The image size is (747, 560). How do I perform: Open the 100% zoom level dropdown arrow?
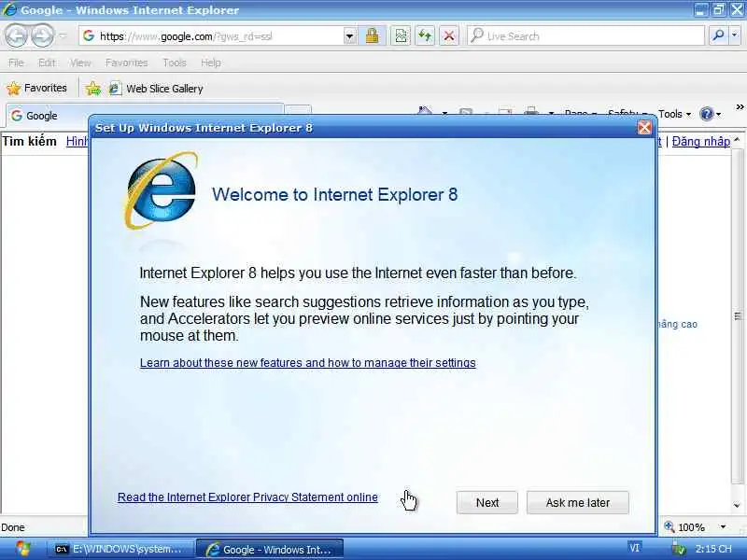tap(723, 527)
